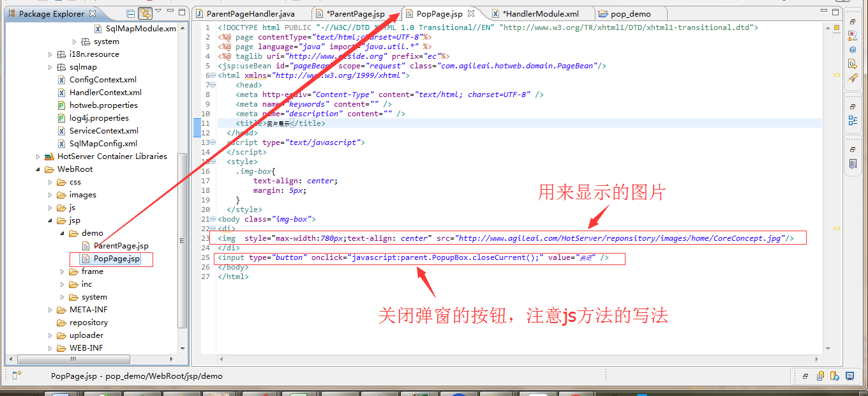Collapse the demo folder
868x396 pixels.
[x=63, y=233]
